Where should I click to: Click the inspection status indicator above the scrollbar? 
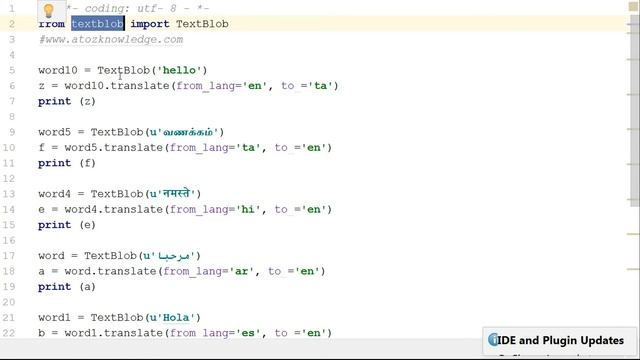633,6
